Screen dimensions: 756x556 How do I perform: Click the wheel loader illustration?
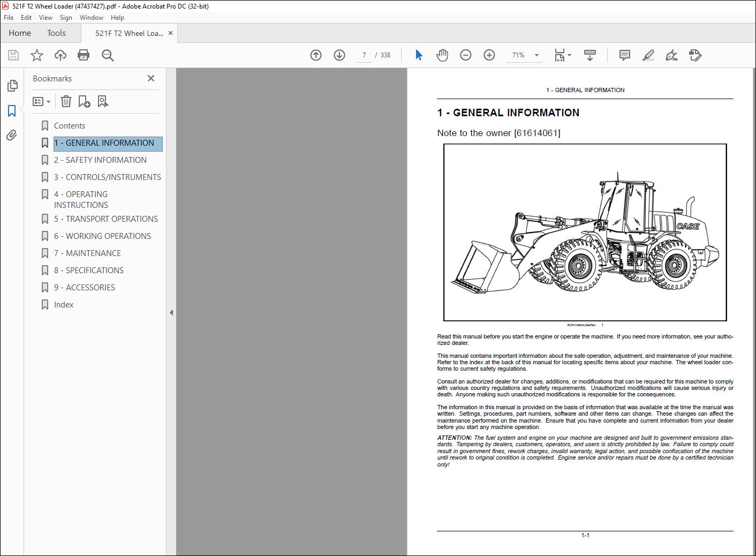(585, 232)
